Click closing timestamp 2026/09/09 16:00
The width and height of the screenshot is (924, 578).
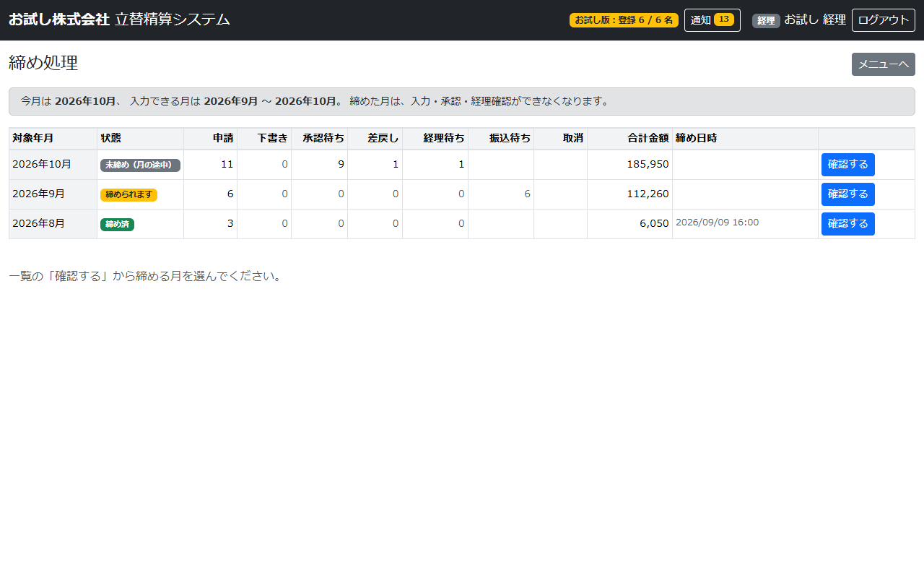coord(717,223)
